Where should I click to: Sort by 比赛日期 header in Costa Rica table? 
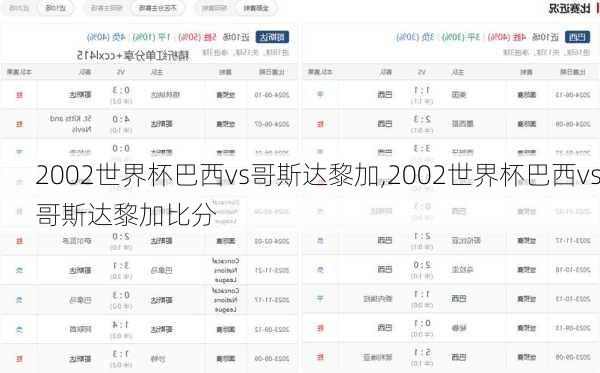pos(272,72)
